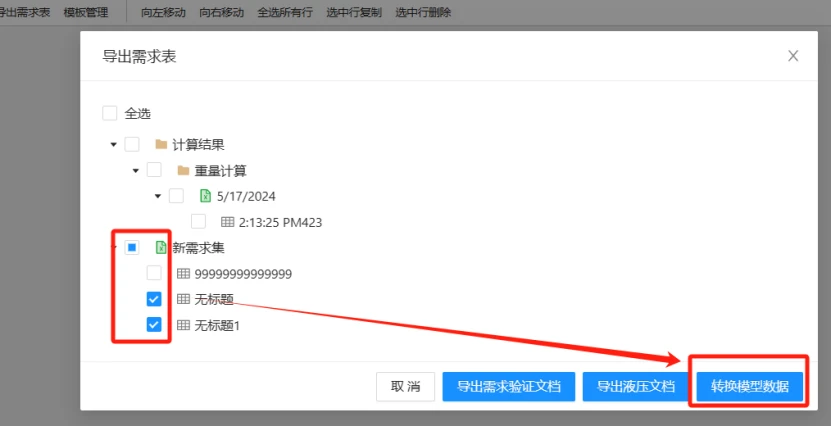Viewport: 831px width, 426px height.
Task: Check the 计算结果 checkbox
Action: [x=132, y=144]
